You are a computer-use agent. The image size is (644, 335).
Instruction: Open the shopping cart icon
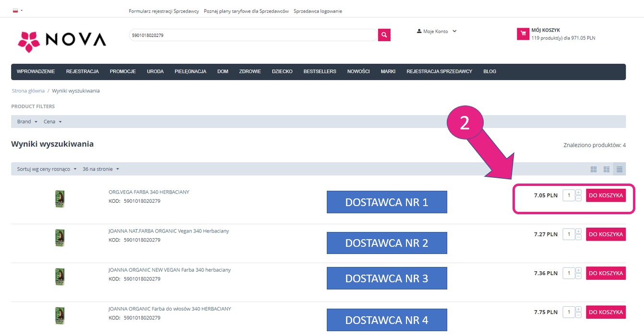pos(523,34)
